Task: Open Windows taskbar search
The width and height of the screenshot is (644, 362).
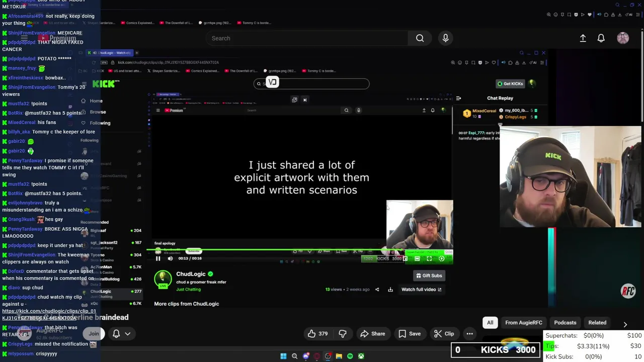Action: [294, 356]
